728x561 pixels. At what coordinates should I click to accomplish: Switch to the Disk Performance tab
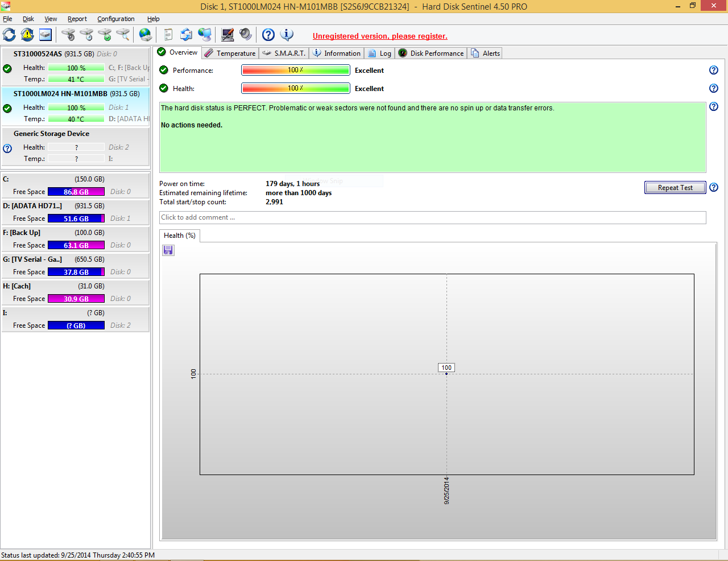(x=431, y=53)
